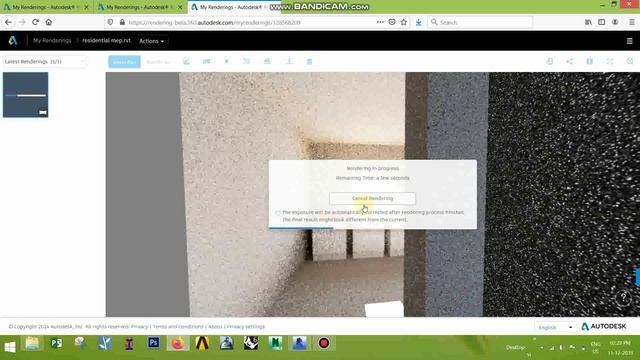Open the page actions three-dots menu
Viewport: 640px width, 360px height.
click(380, 22)
